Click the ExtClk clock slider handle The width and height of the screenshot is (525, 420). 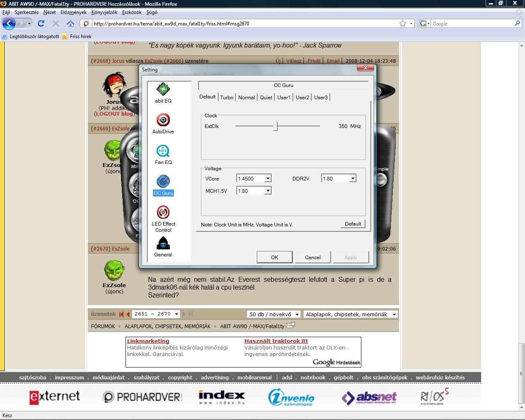(x=276, y=126)
